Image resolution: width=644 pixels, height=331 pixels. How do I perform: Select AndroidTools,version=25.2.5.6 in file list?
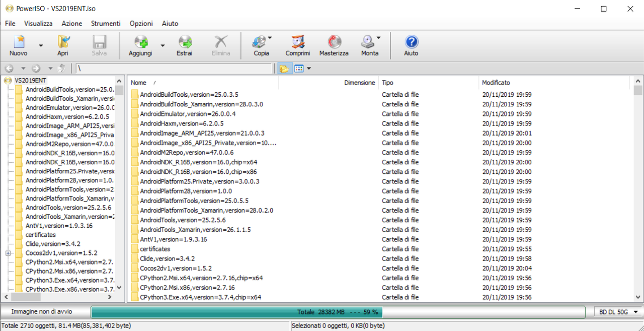(183, 220)
